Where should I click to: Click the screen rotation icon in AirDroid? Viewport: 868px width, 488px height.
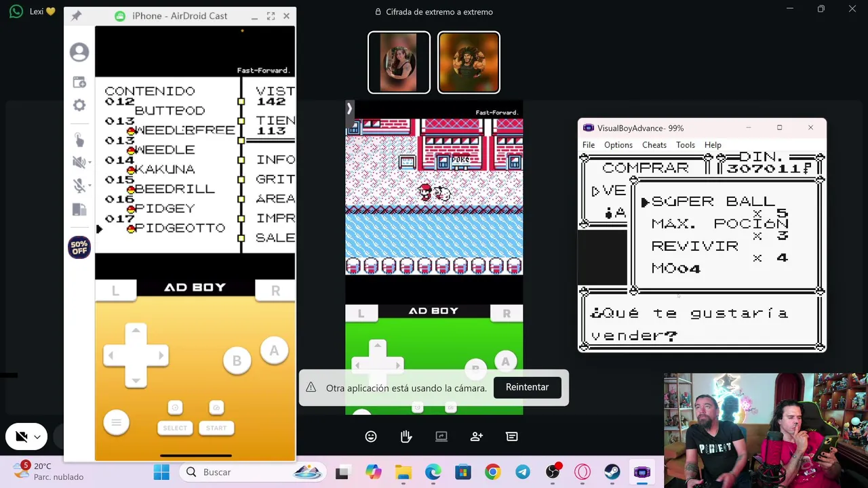tap(79, 210)
